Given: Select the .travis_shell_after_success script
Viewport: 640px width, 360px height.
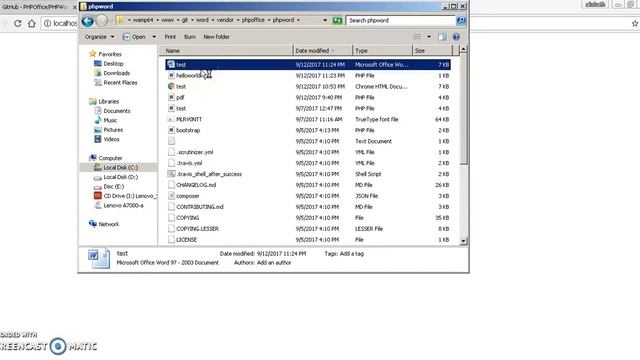Looking at the screenshot, I should point(308,174).
